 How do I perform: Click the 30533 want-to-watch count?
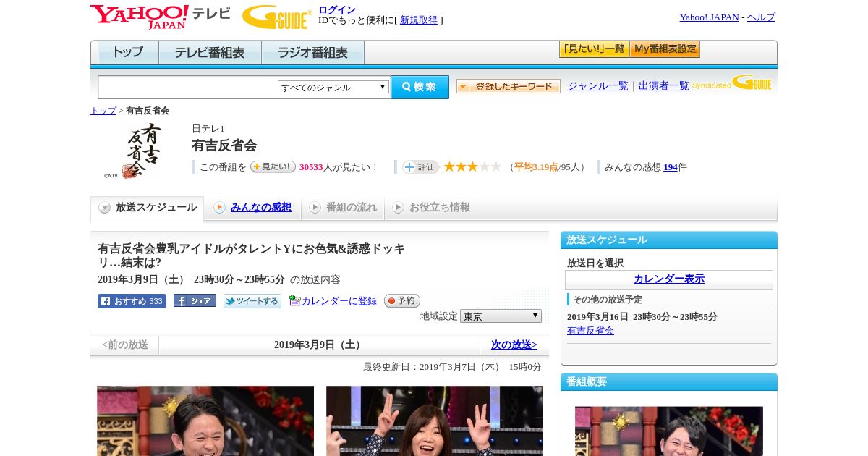(x=311, y=167)
